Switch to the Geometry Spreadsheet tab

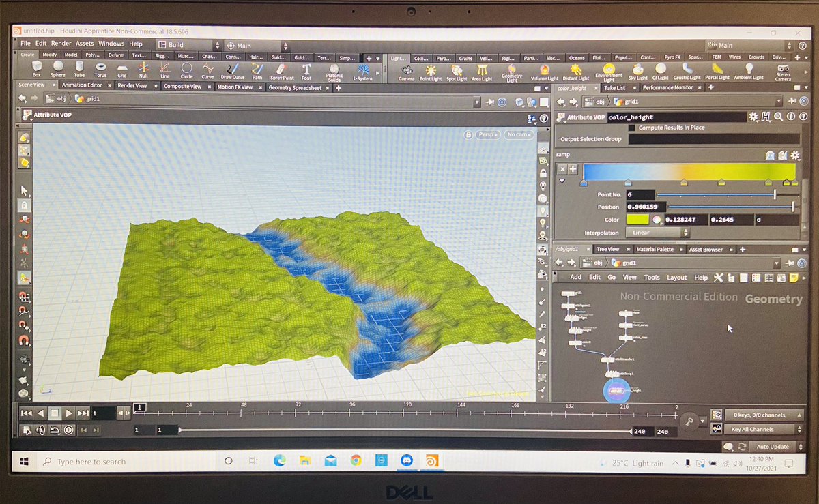(x=299, y=87)
